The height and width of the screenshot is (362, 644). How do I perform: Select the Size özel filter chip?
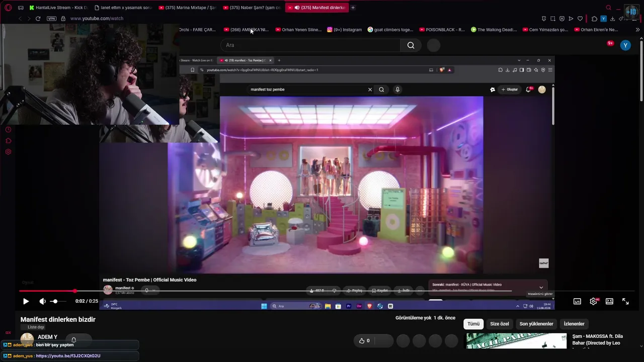click(500, 324)
